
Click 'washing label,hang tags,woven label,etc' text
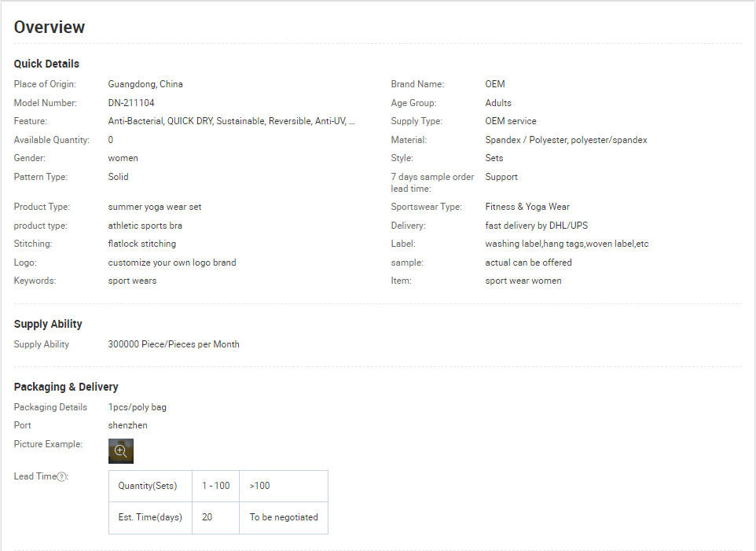tap(567, 244)
